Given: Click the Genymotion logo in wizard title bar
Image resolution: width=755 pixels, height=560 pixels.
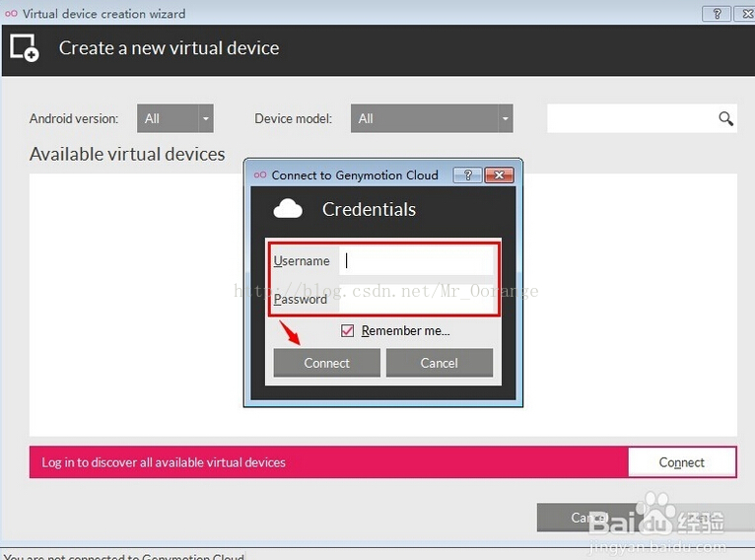Looking at the screenshot, I should pos(11,14).
